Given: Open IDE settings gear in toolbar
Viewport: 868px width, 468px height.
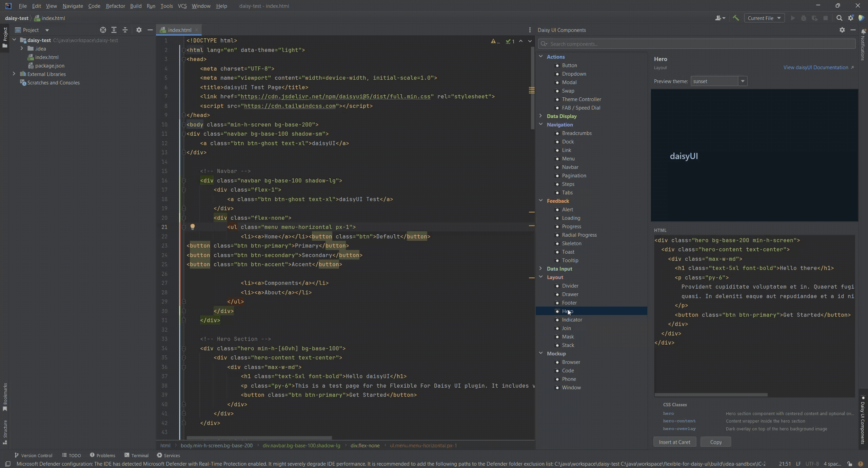Looking at the screenshot, I should tap(850, 18).
